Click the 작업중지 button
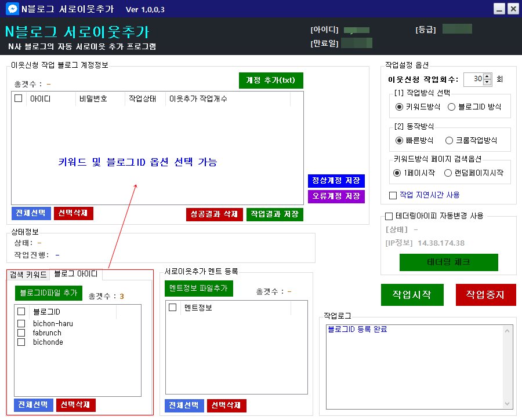Screen dimensions: 522x420 pyautogui.click(x=485, y=295)
